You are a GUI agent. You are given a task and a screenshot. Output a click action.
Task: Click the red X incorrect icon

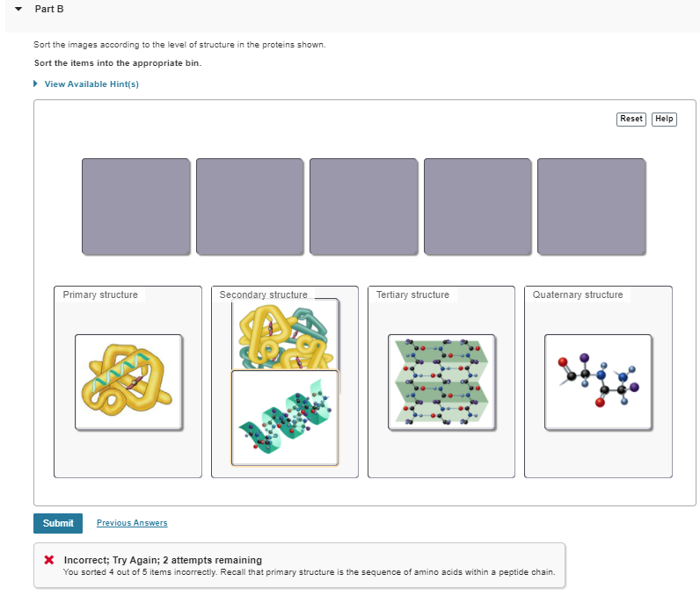[49, 560]
